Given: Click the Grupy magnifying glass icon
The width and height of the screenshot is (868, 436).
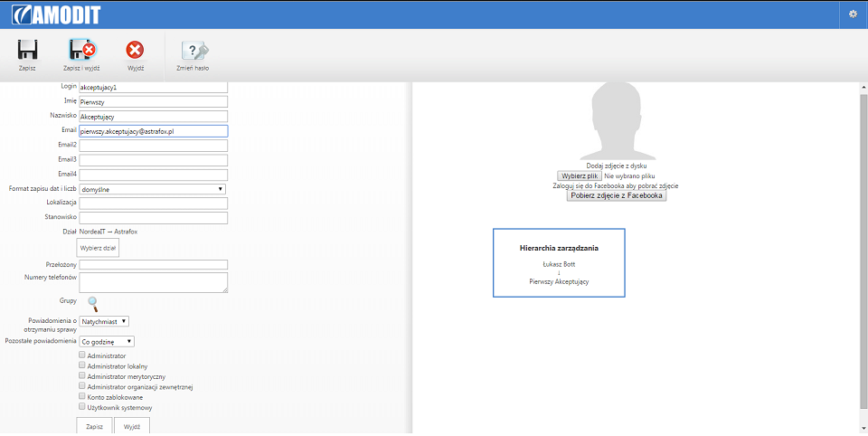Looking at the screenshot, I should click(92, 303).
